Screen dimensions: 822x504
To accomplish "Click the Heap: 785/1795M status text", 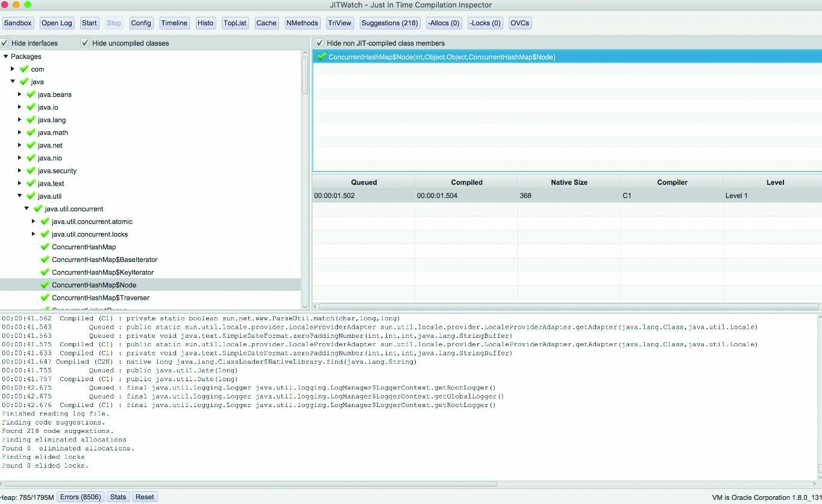I will point(27,497).
